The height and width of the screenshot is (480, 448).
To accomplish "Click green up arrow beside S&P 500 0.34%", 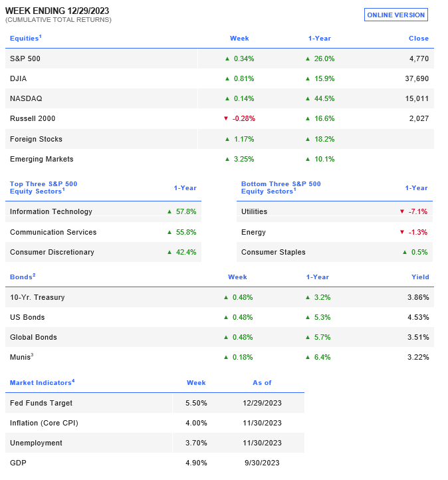I will click(x=227, y=59).
